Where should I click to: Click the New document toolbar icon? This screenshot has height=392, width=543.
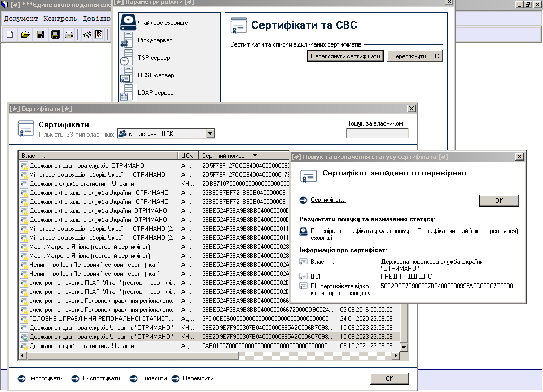[10, 35]
